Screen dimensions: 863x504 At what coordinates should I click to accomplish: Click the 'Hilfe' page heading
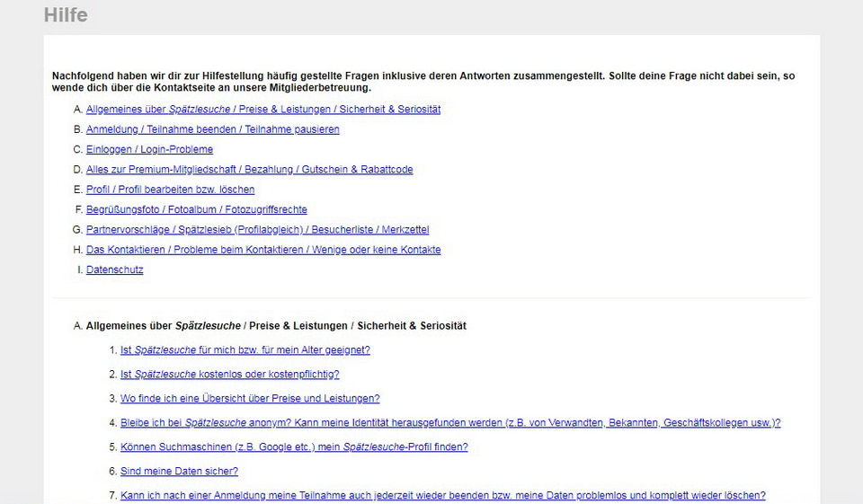(66, 15)
